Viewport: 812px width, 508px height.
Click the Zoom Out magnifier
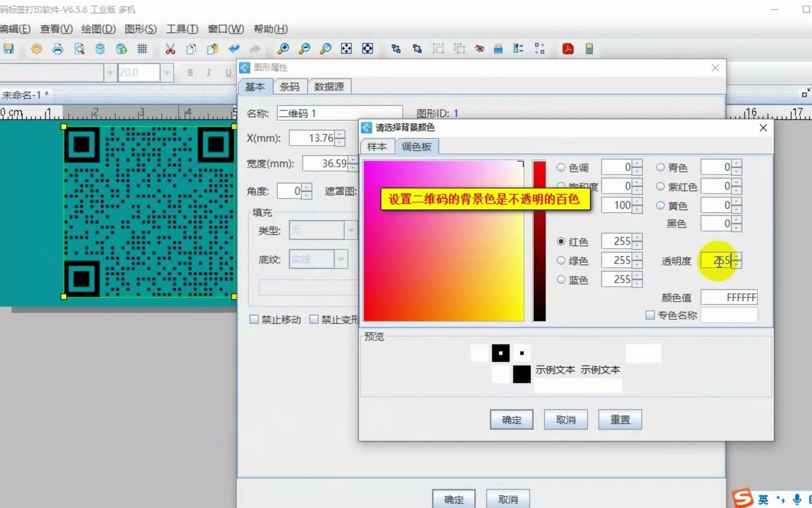pyautogui.click(x=304, y=48)
